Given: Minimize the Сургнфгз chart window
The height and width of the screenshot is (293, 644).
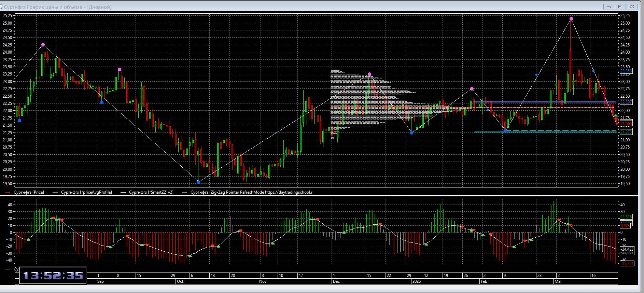Looking at the screenshot, I should click(x=608, y=6).
